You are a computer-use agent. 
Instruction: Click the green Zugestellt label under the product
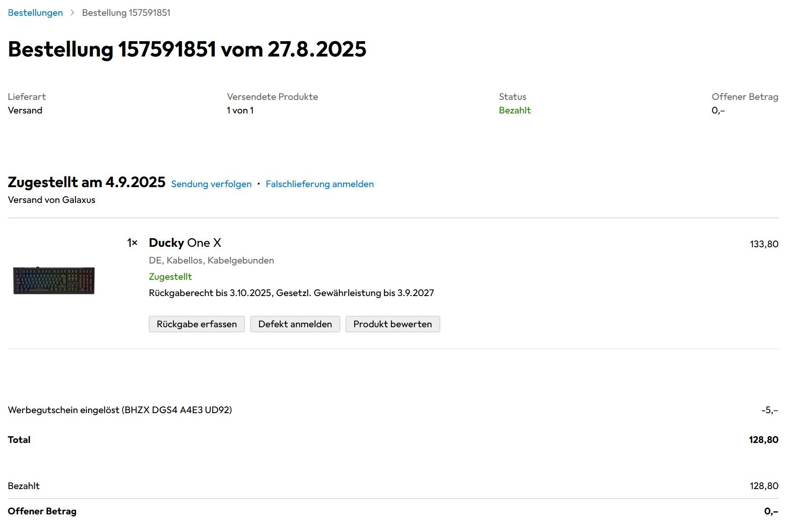(x=170, y=277)
